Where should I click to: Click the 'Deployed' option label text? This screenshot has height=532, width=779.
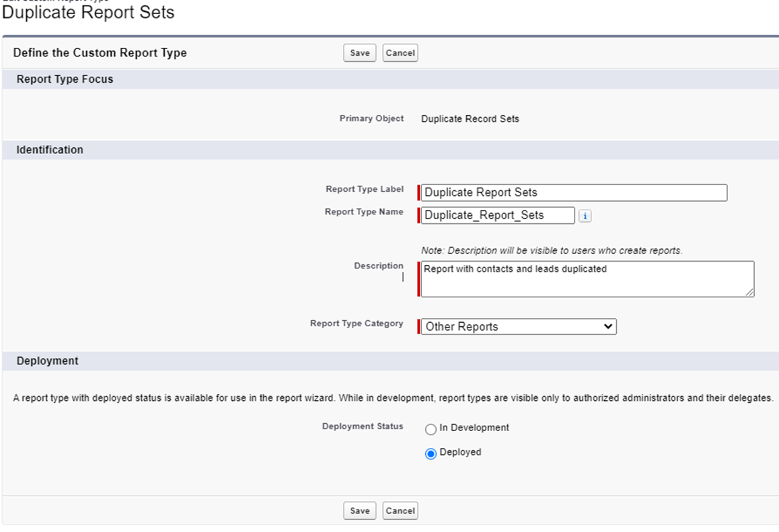(x=461, y=453)
